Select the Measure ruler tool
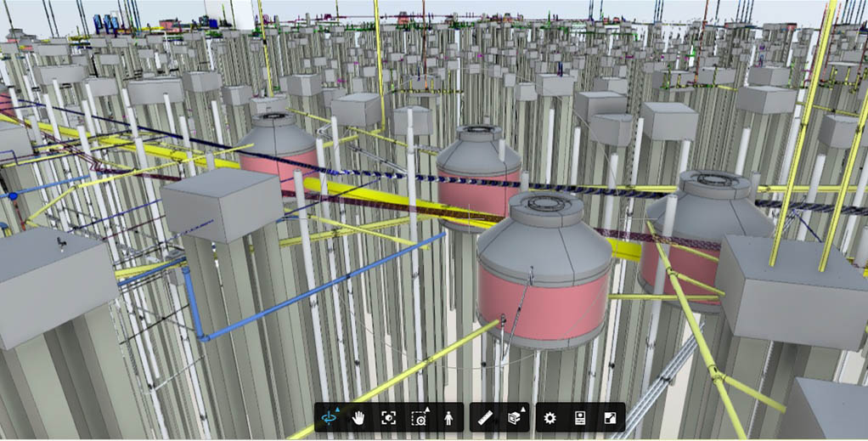 [485, 417]
